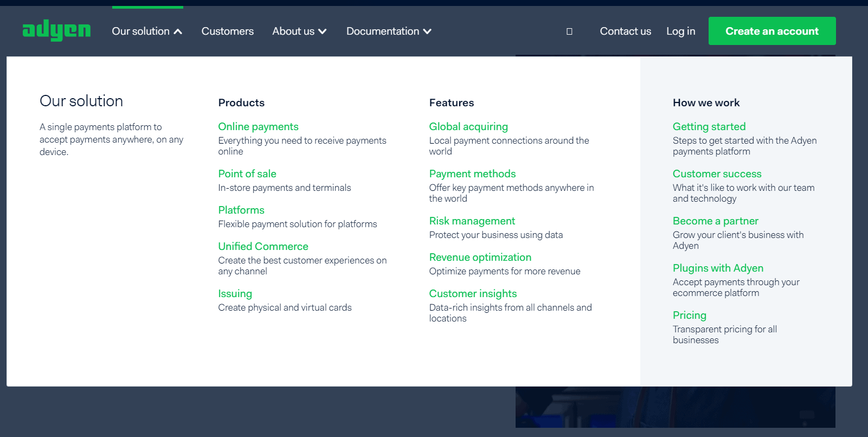Open the Issuing product page
This screenshot has height=437, width=868.
tap(235, 293)
